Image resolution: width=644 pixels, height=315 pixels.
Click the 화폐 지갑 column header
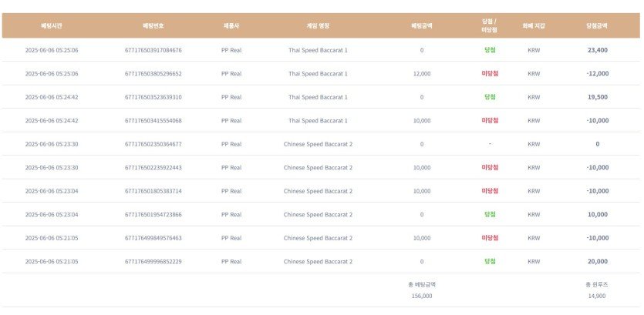point(534,25)
